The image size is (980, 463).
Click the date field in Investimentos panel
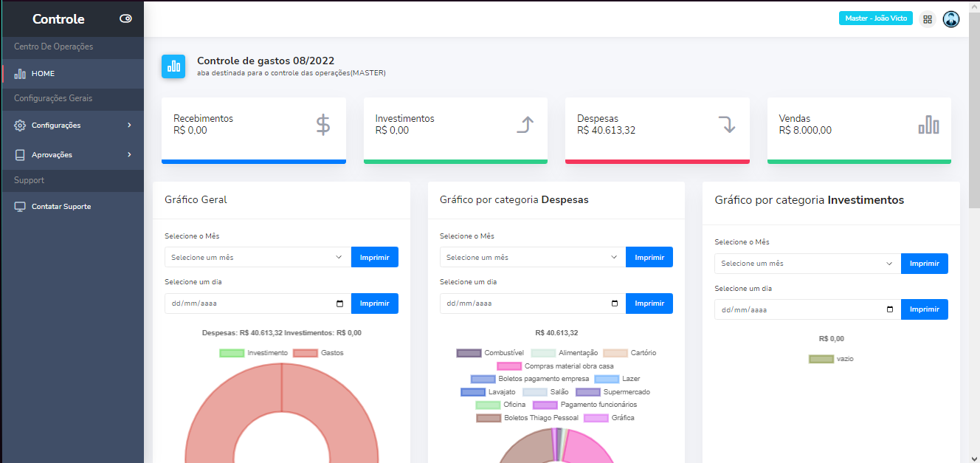click(807, 309)
